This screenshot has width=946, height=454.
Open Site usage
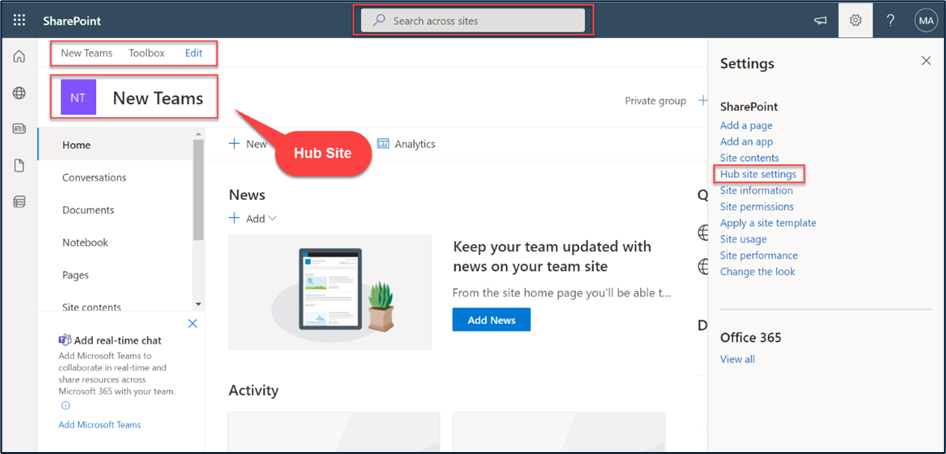coord(743,239)
